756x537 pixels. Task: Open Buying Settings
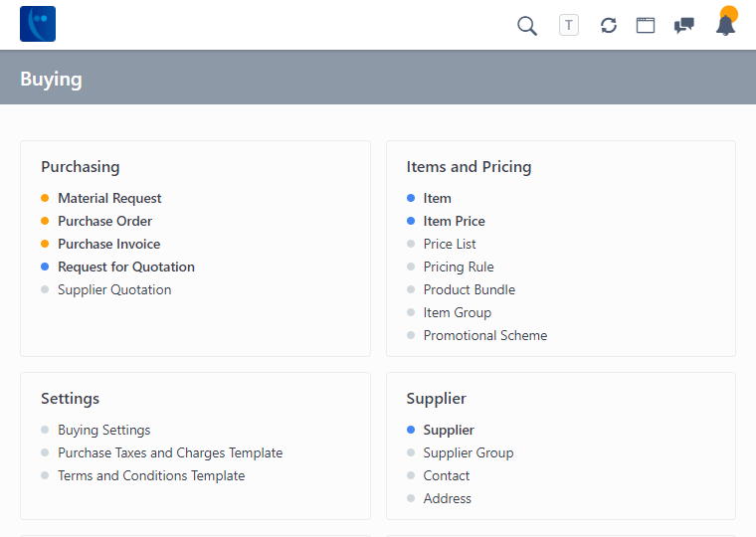[x=104, y=430]
